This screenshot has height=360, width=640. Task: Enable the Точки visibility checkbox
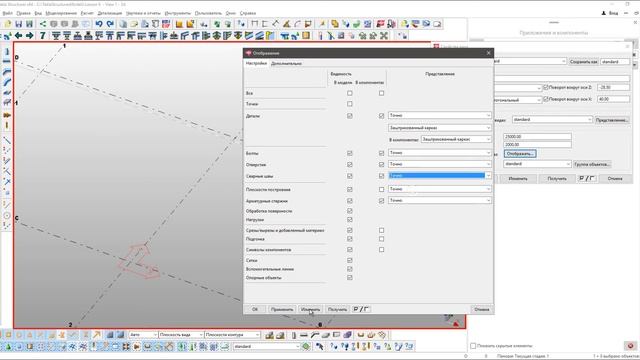349,104
